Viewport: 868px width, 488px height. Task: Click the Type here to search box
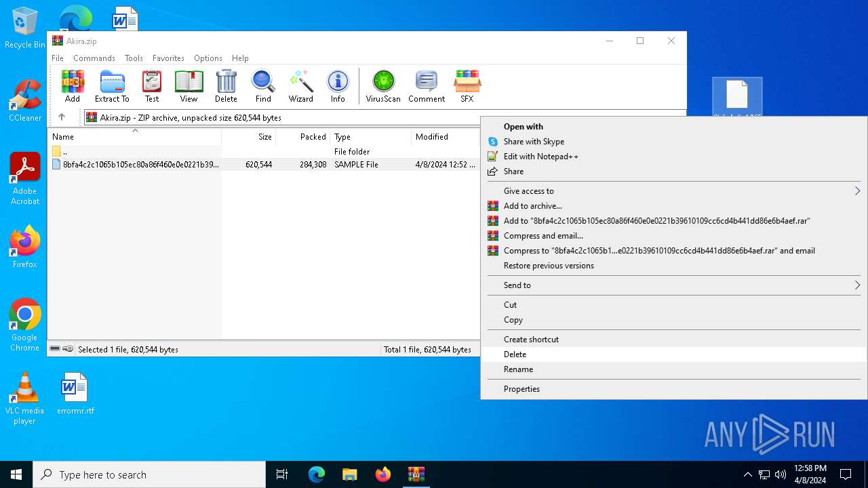[149, 474]
